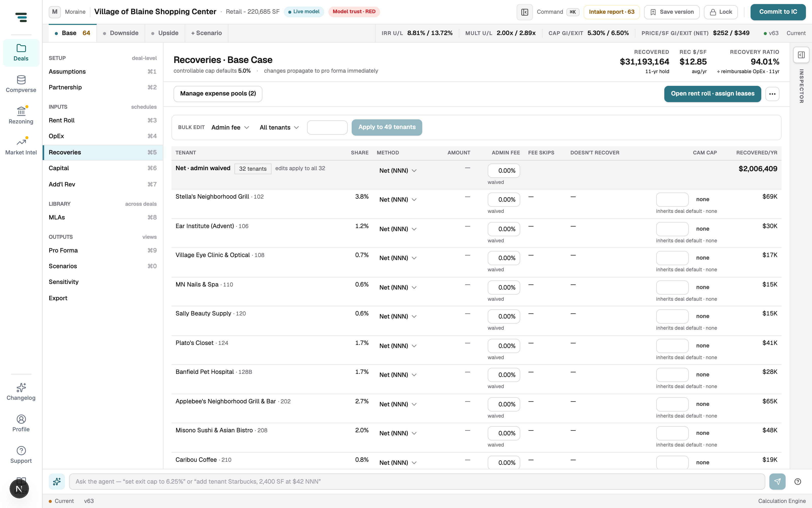This screenshot has width=812, height=508.
Task: Send the agent message with paper plane
Action: 777,482
